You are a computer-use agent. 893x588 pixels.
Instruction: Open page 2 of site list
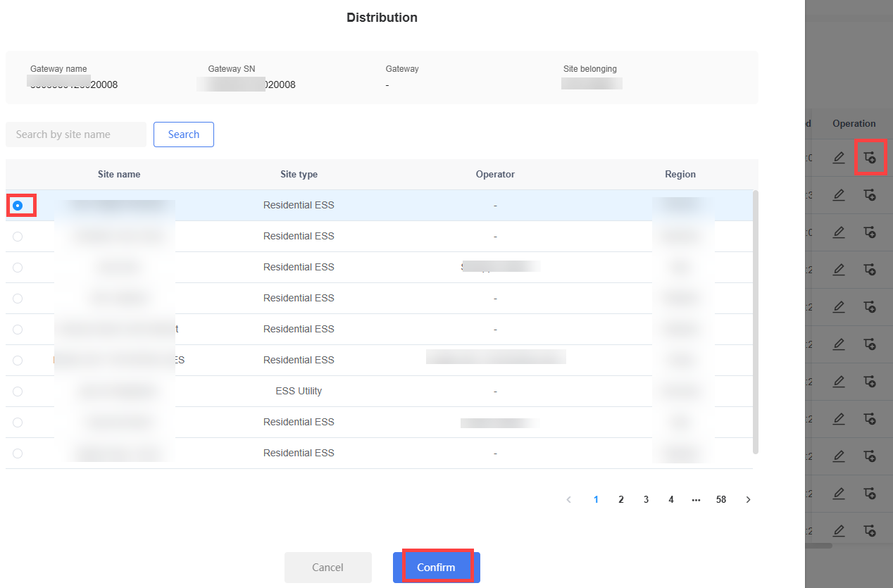pos(621,499)
